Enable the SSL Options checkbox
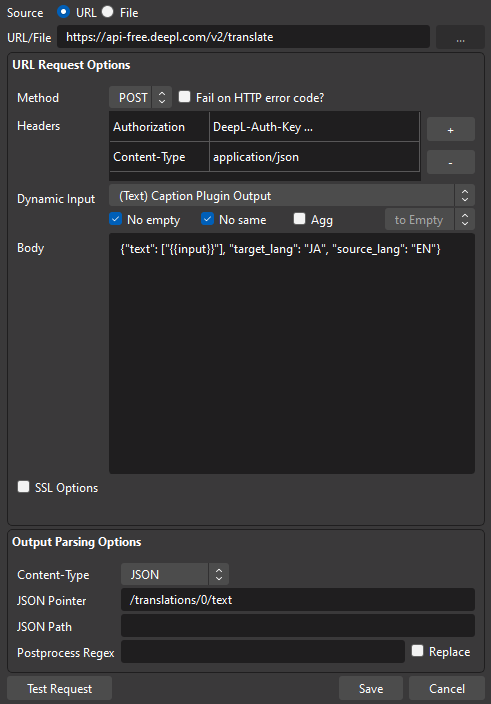Screen dimensions: 491x704 [x=23, y=487]
